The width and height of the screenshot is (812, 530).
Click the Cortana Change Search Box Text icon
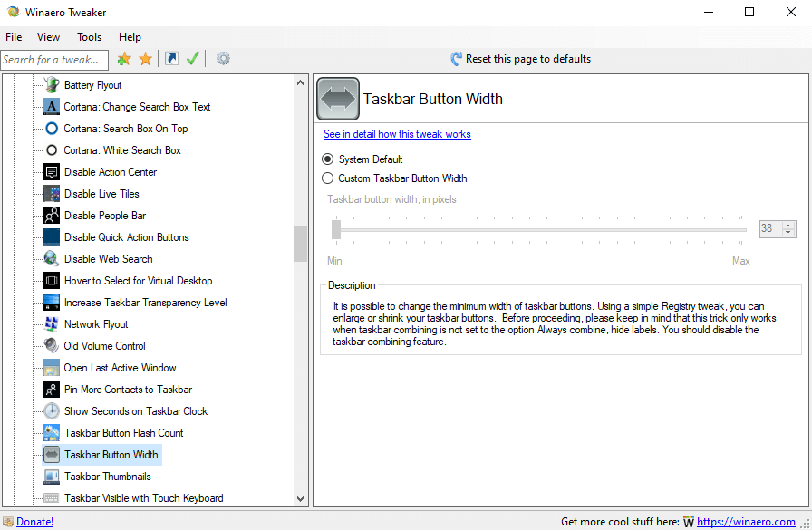[52, 107]
